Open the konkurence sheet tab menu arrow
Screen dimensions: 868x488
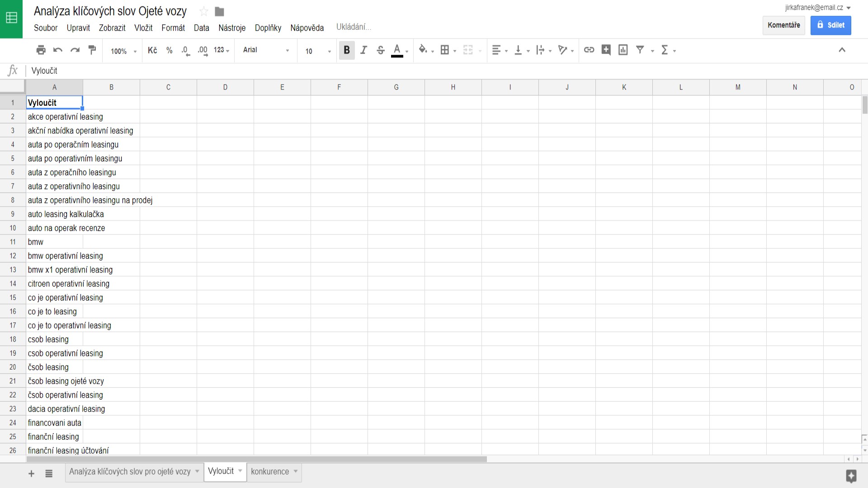[x=296, y=471]
